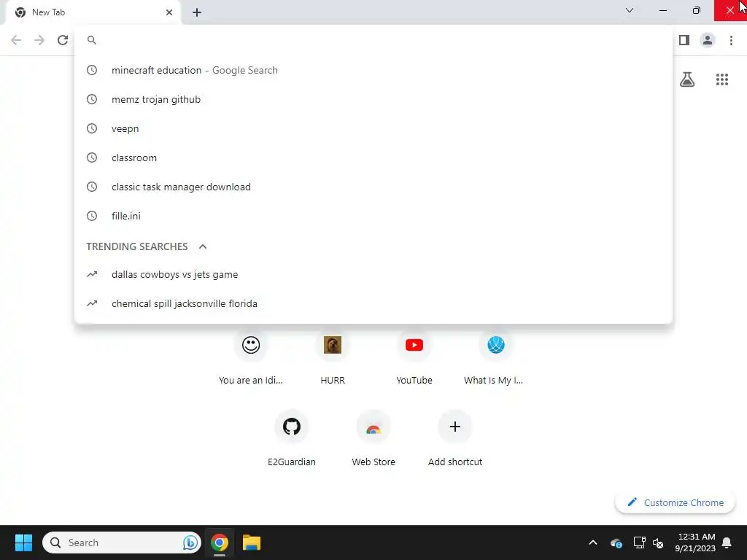Open Chrome's three-dot menu

click(x=731, y=40)
